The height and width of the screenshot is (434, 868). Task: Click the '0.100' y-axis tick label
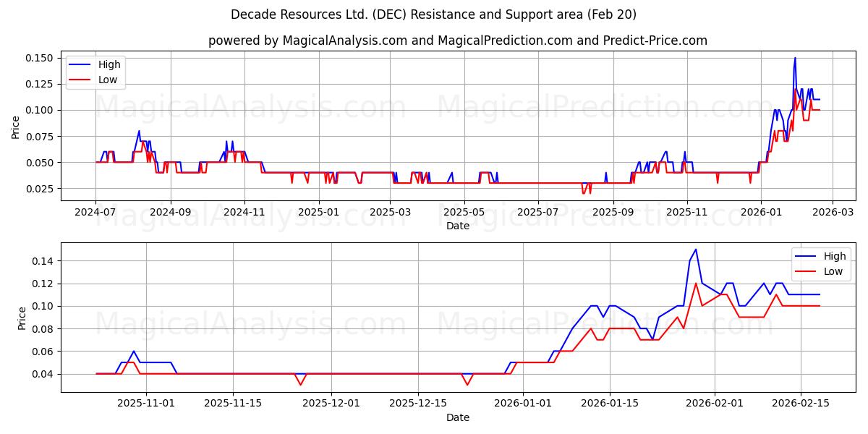41,110
